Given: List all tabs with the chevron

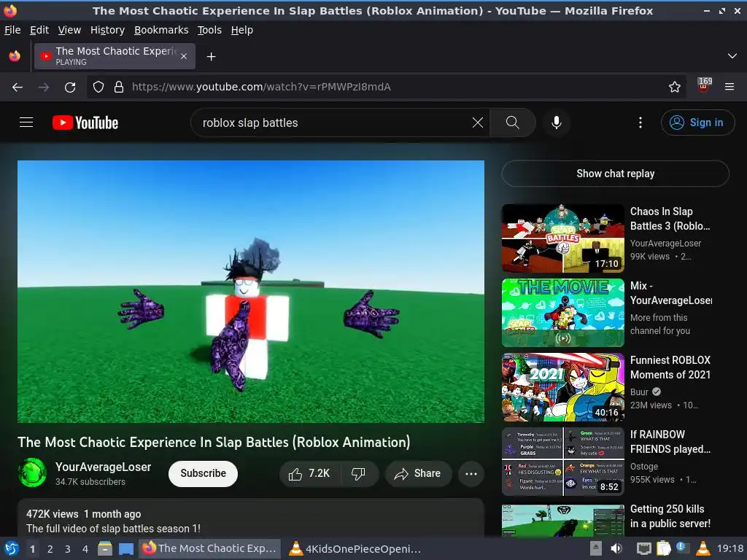Looking at the screenshot, I should [x=732, y=56].
